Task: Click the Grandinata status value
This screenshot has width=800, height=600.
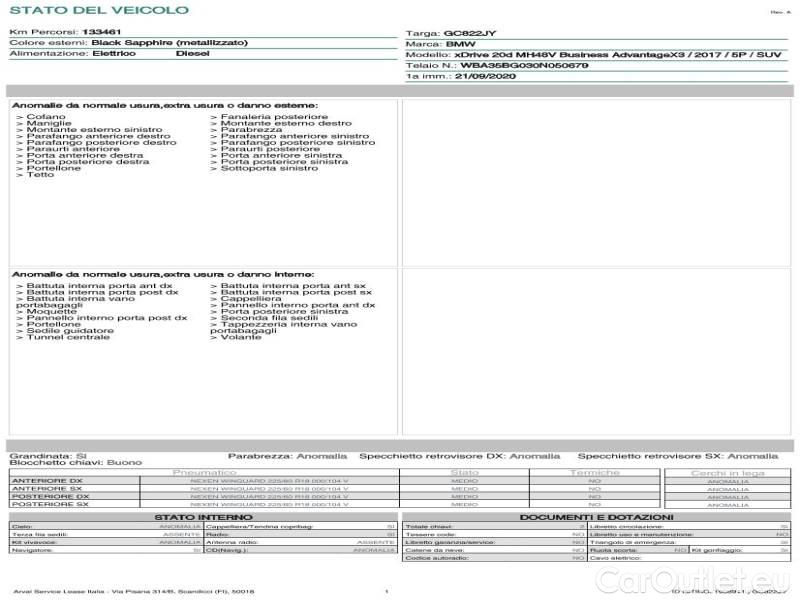Action: tap(82, 454)
